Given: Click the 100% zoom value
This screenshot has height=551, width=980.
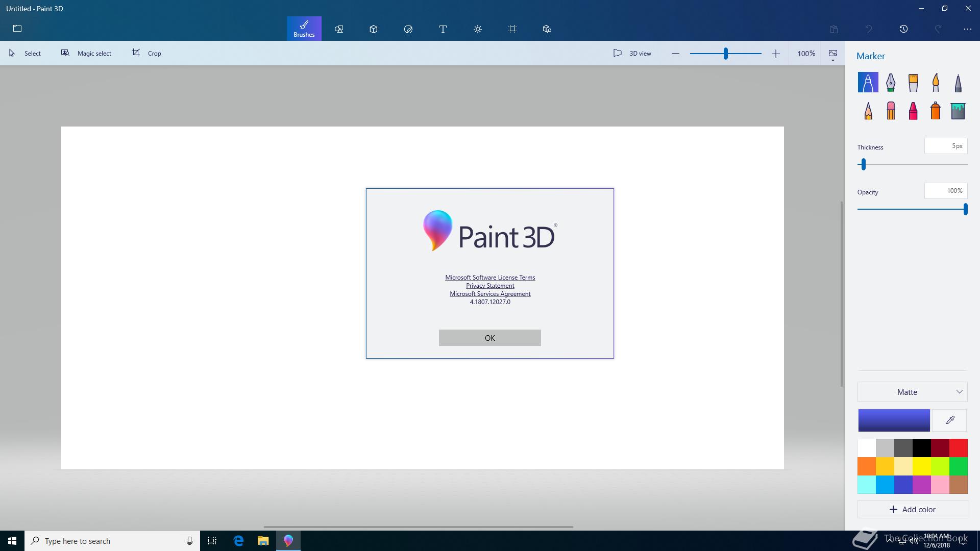Looking at the screenshot, I should click(806, 53).
